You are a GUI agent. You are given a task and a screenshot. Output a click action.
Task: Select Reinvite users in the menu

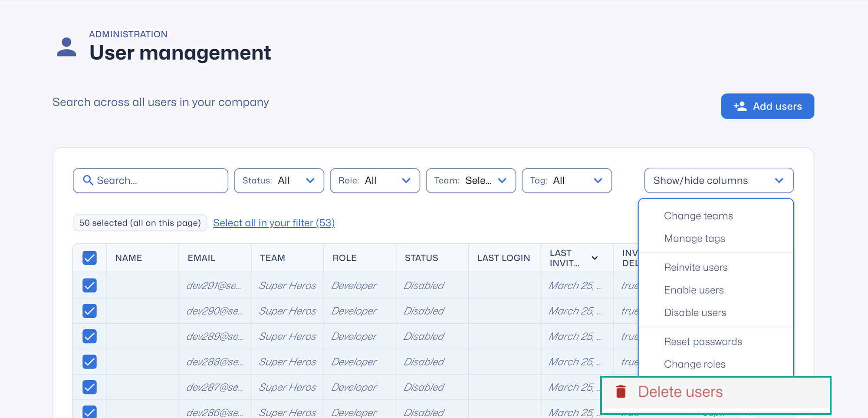coord(696,268)
